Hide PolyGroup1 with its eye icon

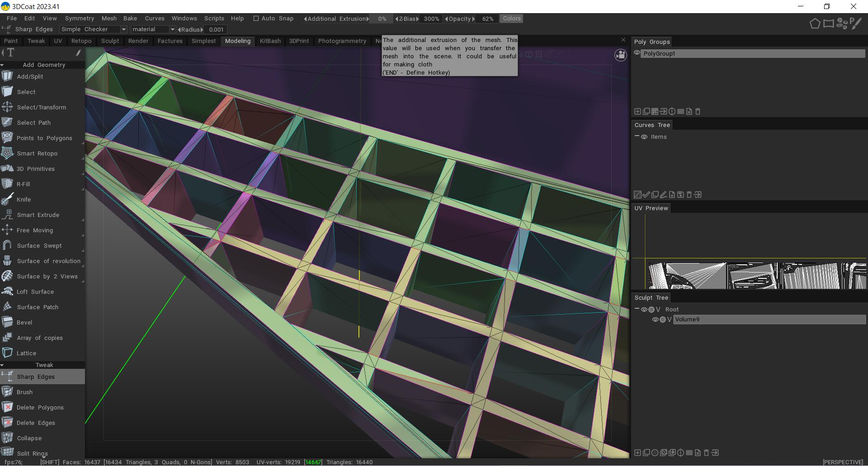(x=637, y=53)
